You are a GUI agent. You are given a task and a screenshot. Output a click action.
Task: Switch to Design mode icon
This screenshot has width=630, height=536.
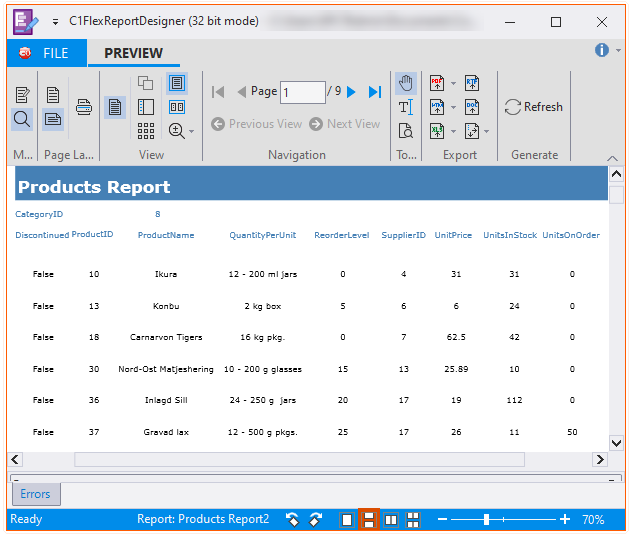click(22, 95)
